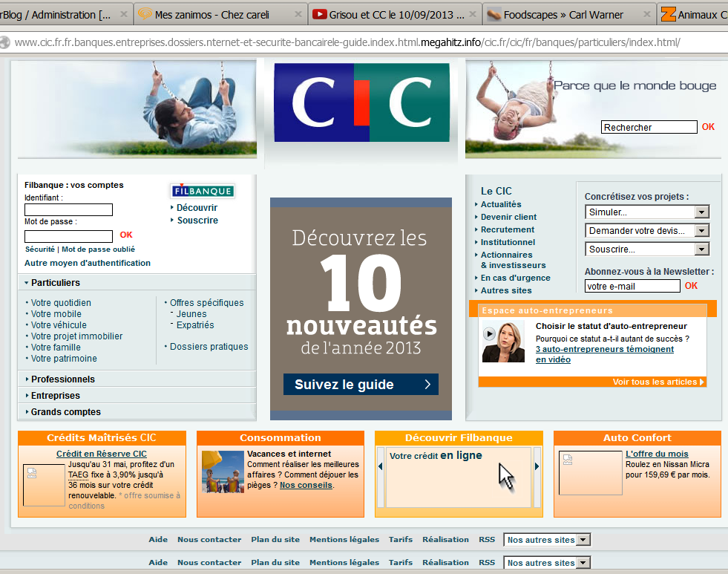Open Voir tous les articles
The width and height of the screenshot is (728, 574).
658,382
